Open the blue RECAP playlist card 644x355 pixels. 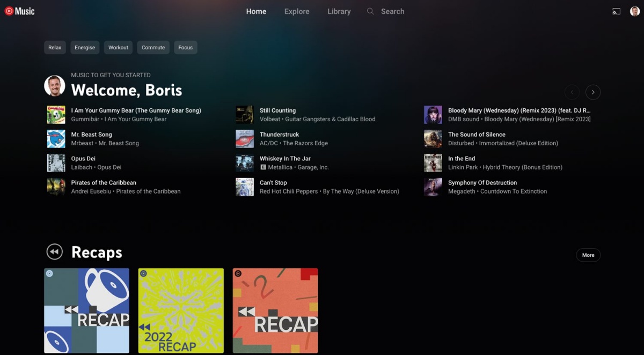tap(86, 310)
